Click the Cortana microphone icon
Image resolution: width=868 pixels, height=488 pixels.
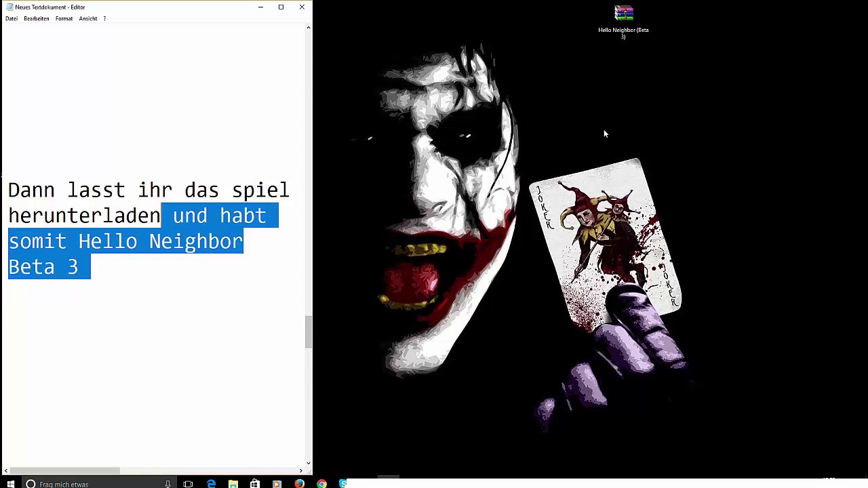click(167, 484)
